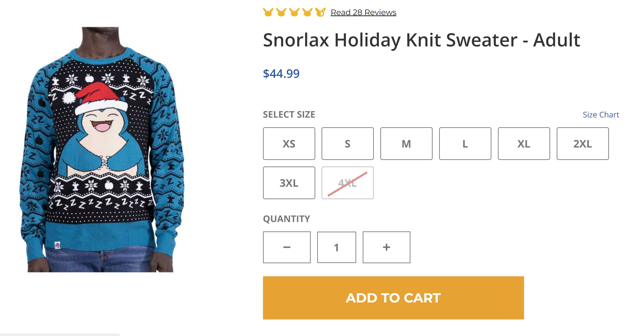This screenshot has width=644, height=336.
Task: Select size XS
Action: [289, 144]
